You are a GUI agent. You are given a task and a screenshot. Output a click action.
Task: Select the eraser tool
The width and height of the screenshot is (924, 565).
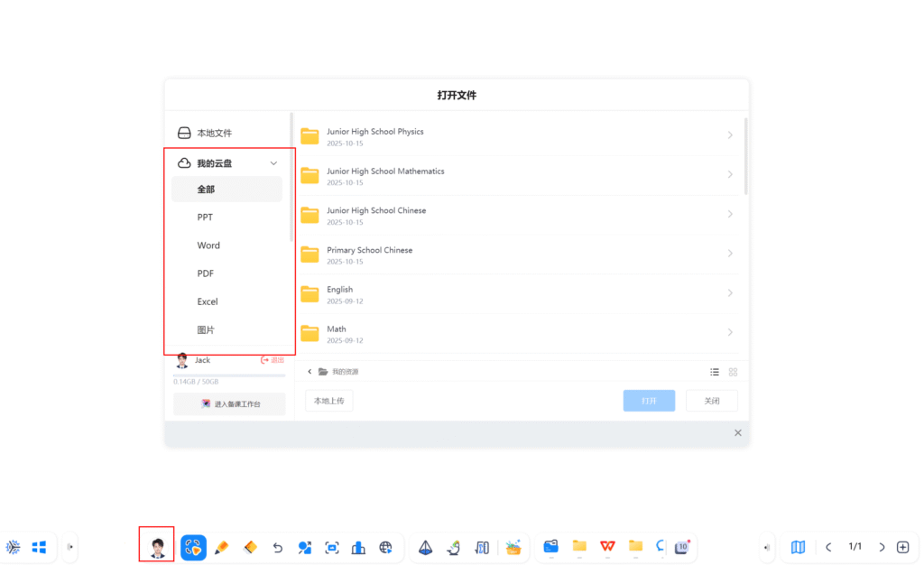tap(250, 547)
